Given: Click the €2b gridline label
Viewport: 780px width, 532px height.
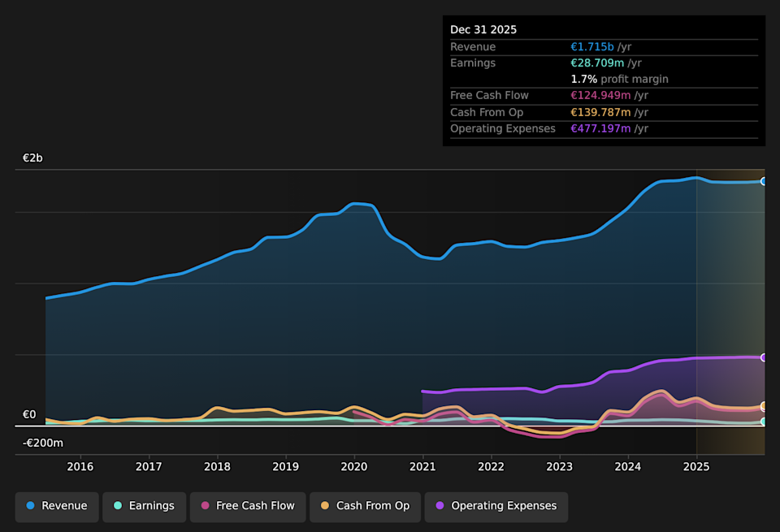Looking at the screenshot, I should pos(32,158).
